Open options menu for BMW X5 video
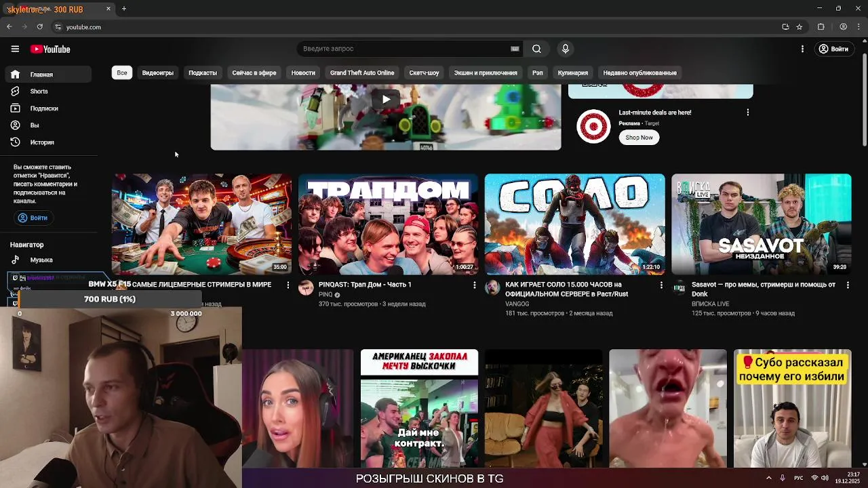This screenshot has height=488, width=868. [288, 285]
